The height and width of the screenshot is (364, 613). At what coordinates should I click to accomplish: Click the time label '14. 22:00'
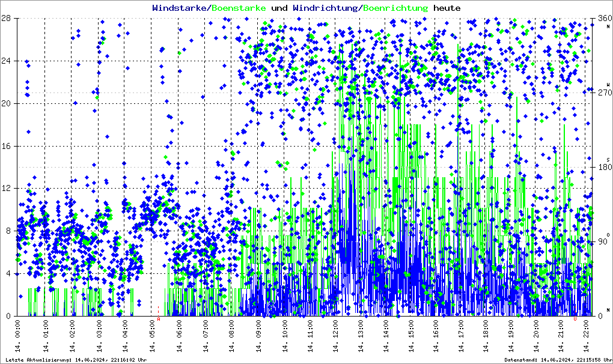coord(585,336)
